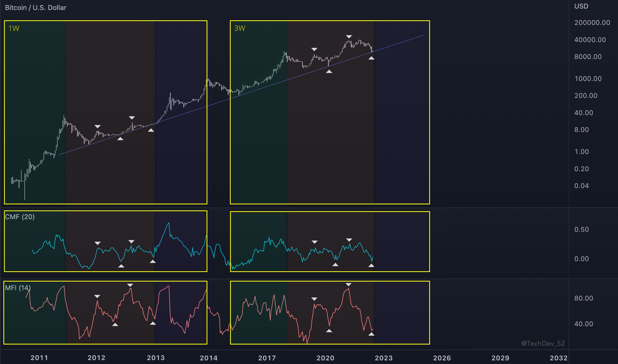Click the down-arrow marker on the MFI panel peak
Viewport: 618px width, 364px height.
[x=349, y=284]
